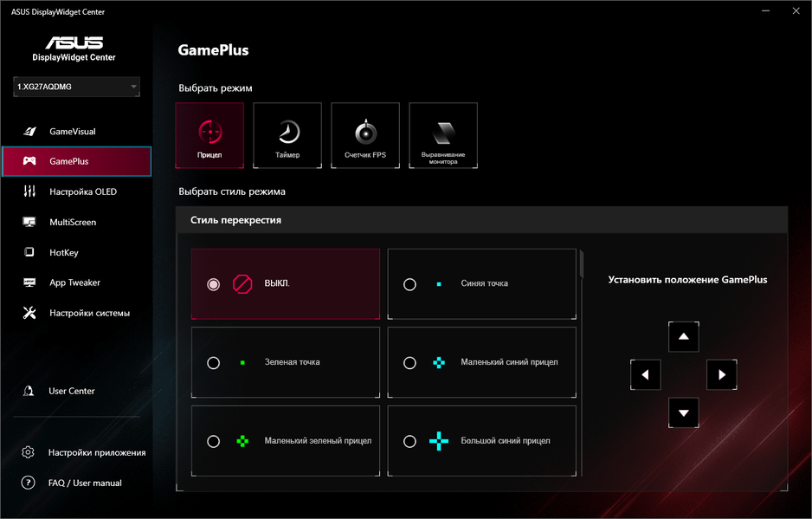Open the GamePlus sidebar section

pos(77,161)
